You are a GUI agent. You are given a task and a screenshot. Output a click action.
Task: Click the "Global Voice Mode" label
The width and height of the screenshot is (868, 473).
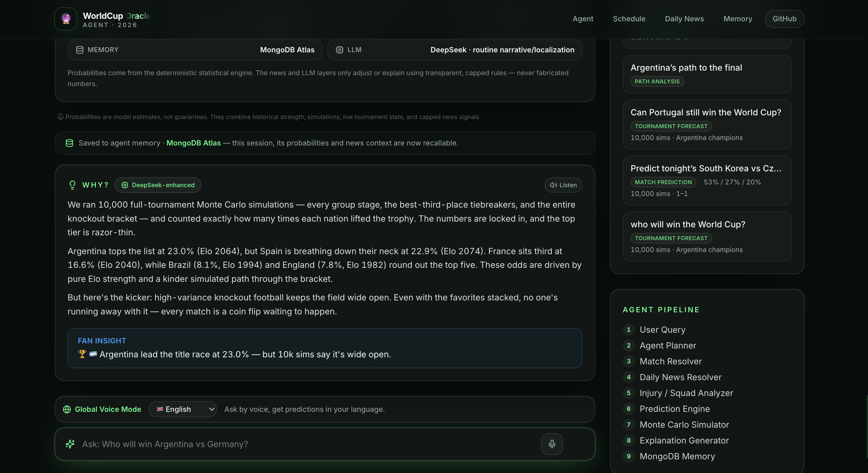[108, 409]
